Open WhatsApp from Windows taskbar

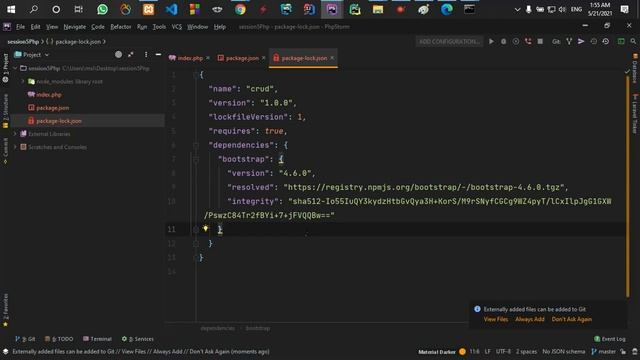click(102, 9)
